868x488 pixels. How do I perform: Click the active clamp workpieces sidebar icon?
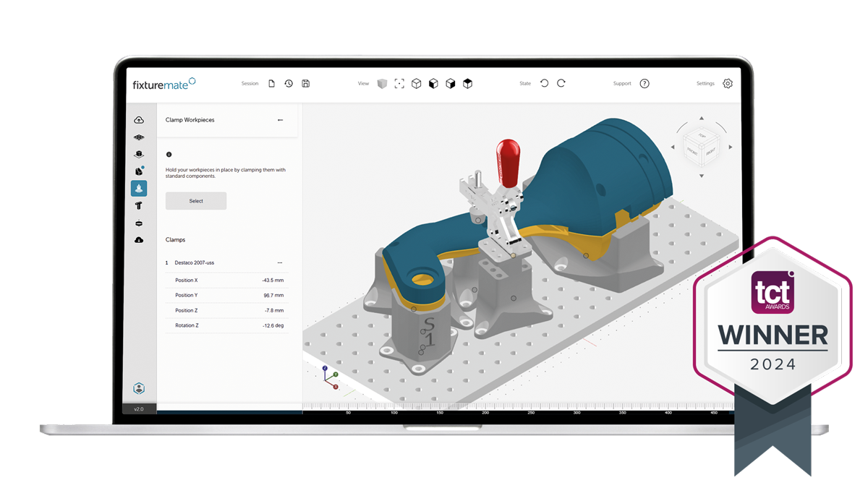click(139, 188)
